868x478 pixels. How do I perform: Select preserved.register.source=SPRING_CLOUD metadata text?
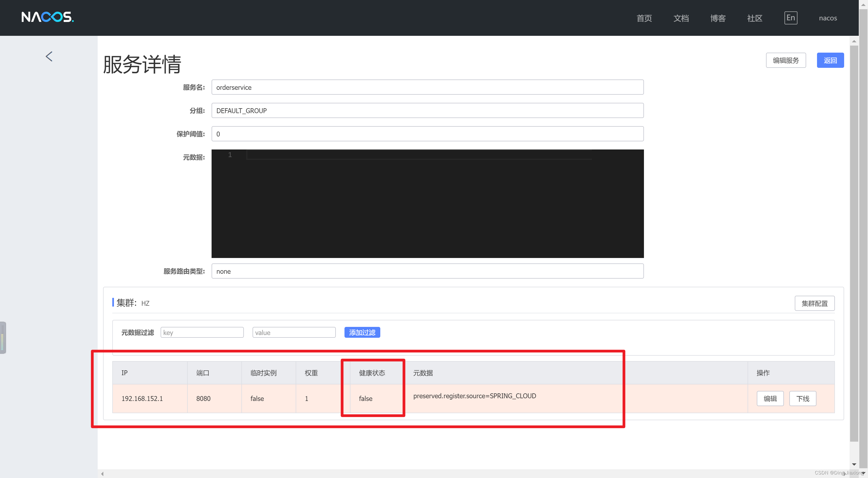(474, 396)
